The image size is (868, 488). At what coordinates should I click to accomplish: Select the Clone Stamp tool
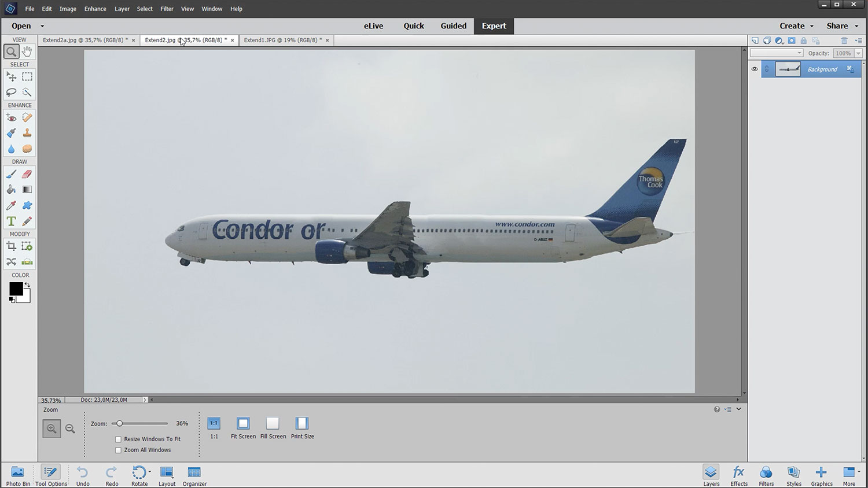coord(27,133)
